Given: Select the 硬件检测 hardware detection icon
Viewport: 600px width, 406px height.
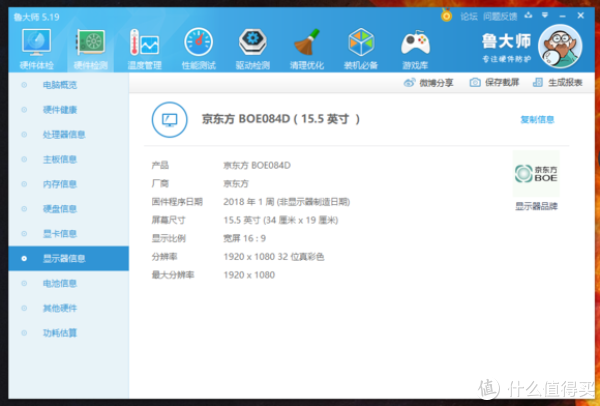Looking at the screenshot, I should [x=91, y=49].
